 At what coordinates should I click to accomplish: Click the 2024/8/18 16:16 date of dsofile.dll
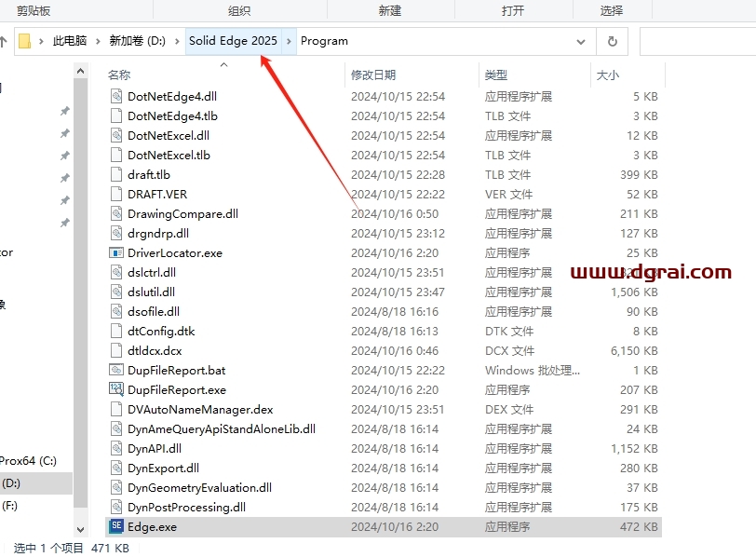click(x=395, y=311)
